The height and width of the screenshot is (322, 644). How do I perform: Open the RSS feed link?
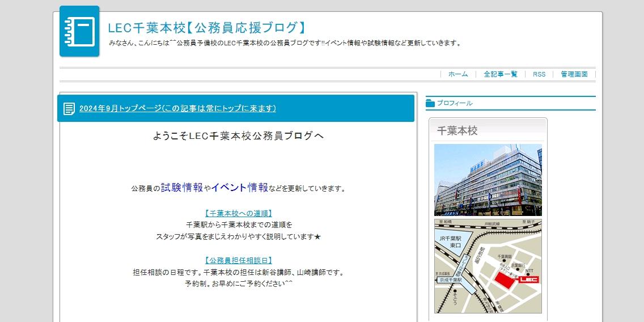point(539,74)
